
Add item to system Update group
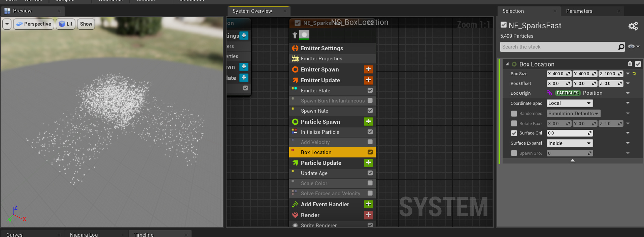click(244, 78)
